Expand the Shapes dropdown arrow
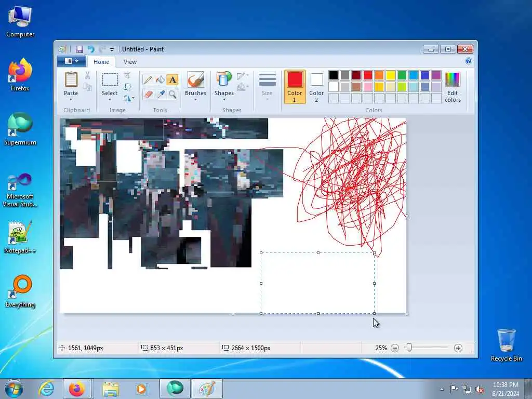532x399 pixels. pos(224,99)
